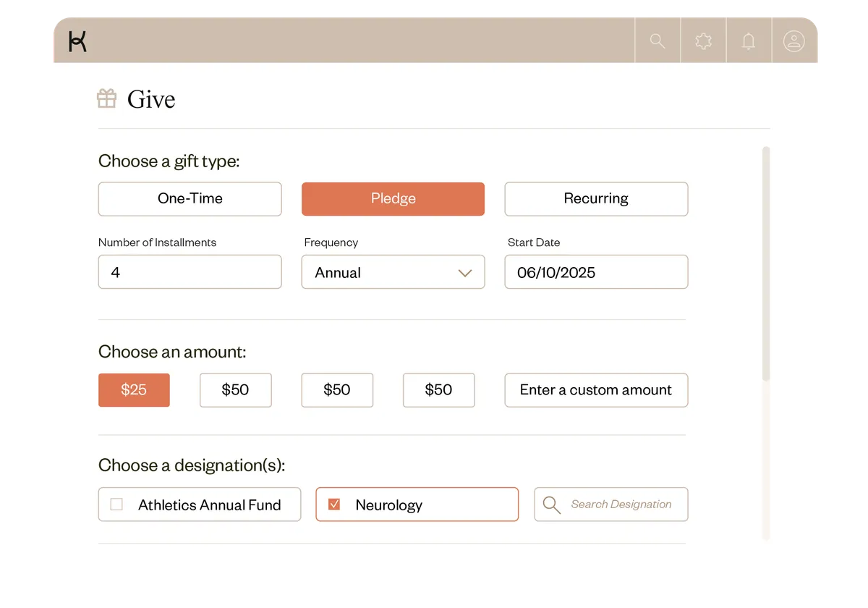This screenshot has height=608, width=868.
Task: Click the Start Date field label
Action: pyautogui.click(x=534, y=242)
